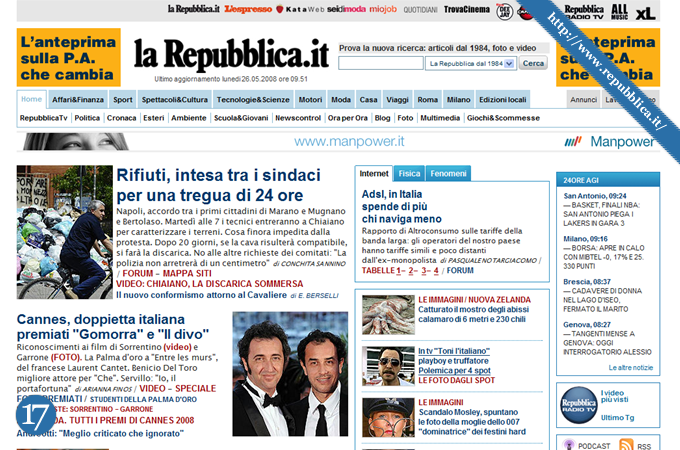Open the Viaggi tab
680x450 pixels.
pos(397,100)
